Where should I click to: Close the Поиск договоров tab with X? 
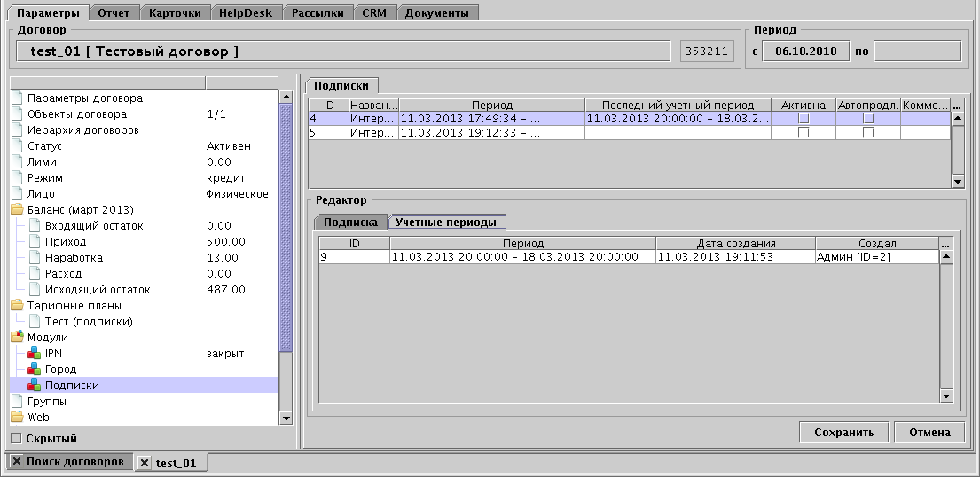[17, 462]
